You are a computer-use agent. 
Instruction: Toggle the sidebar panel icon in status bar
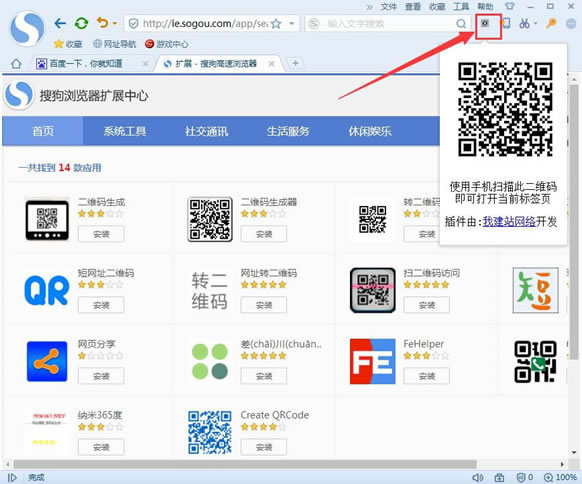click(x=12, y=477)
